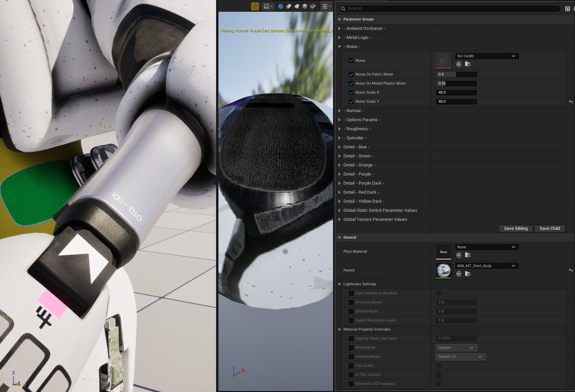Click Use Selected Asset arrow for Parent material

pyautogui.click(x=459, y=273)
